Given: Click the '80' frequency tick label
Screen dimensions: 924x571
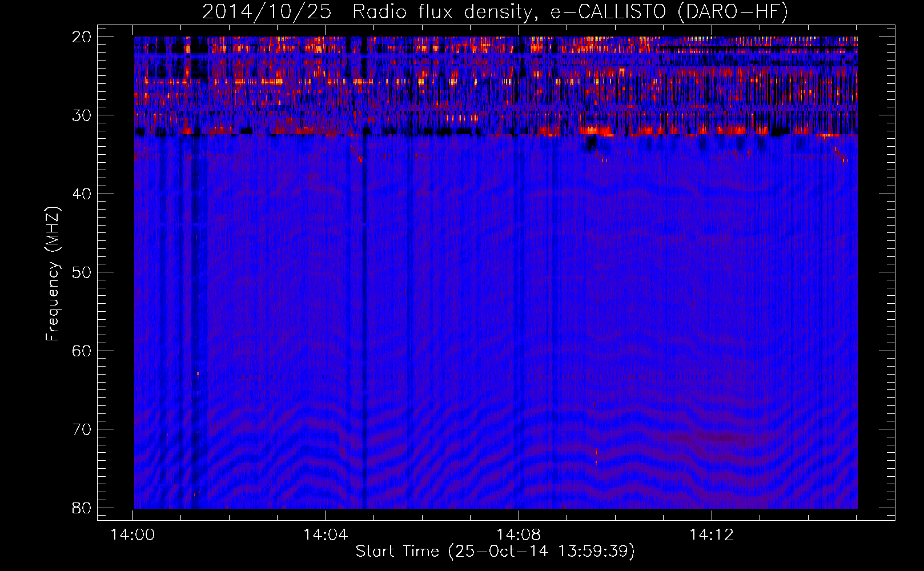Looking at the screenshot, I should [x=82, y=508].
